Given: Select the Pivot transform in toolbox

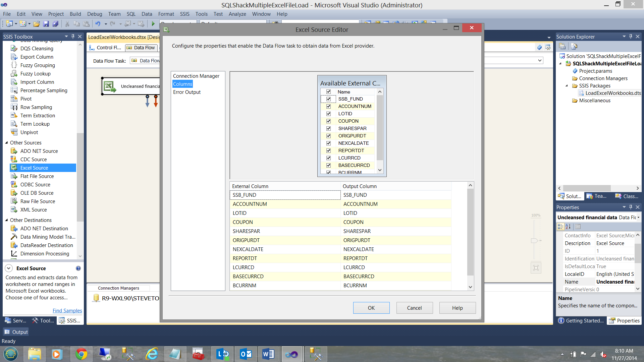Looking at the screenshot, I should click(x=26, y=99).
